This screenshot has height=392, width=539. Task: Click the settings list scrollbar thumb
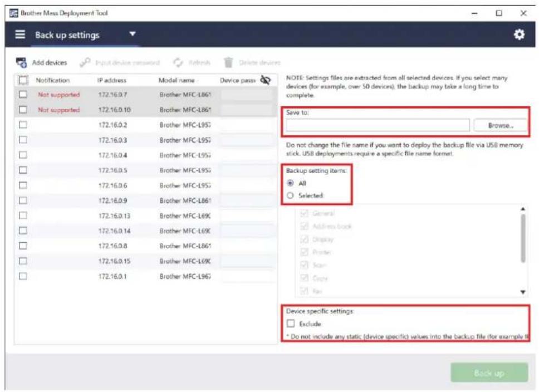click(523, 238)
